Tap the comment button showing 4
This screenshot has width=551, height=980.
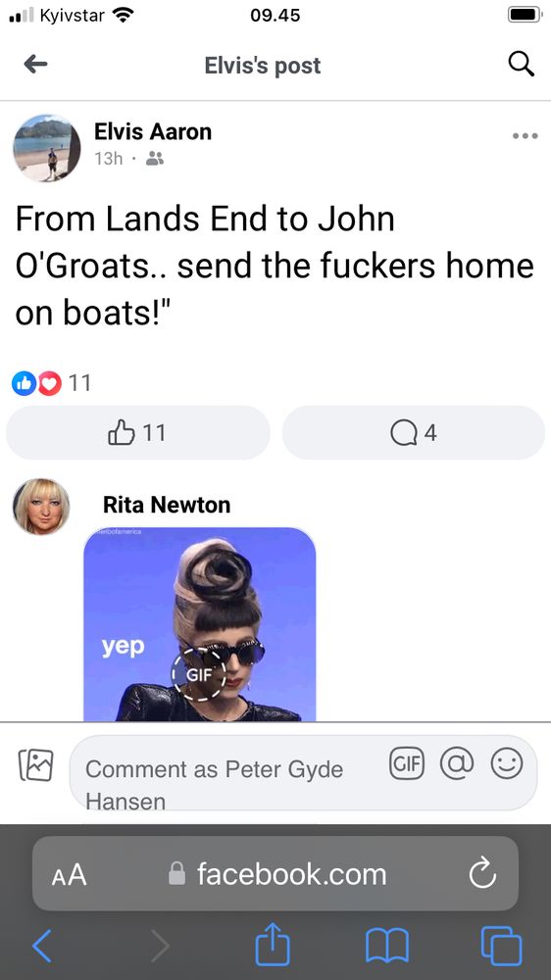[414, 432]
